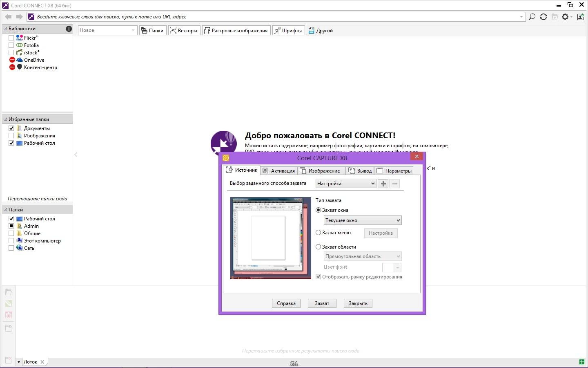Collapse the Избранные папки section
Screen dimensions: 588x368
pyautogui.click(x=6, y=119)
